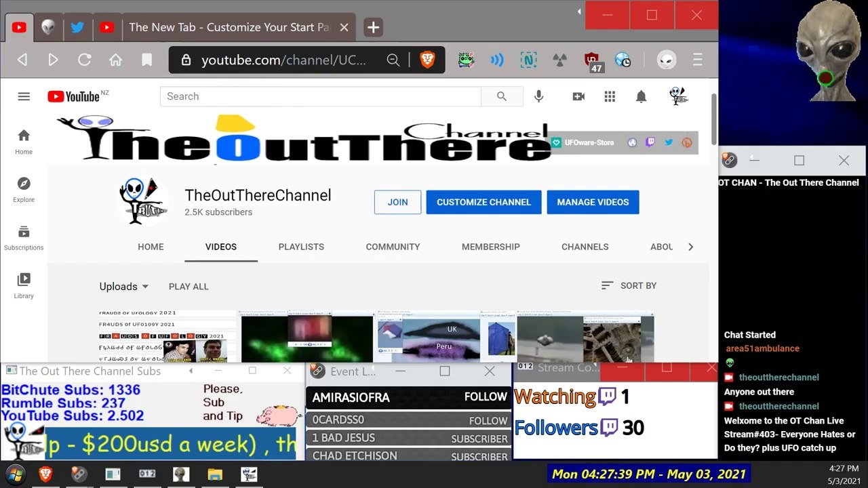Click the youtube.com address bar
This screenshot has width=868, height=488.
[x=285, y=60]
